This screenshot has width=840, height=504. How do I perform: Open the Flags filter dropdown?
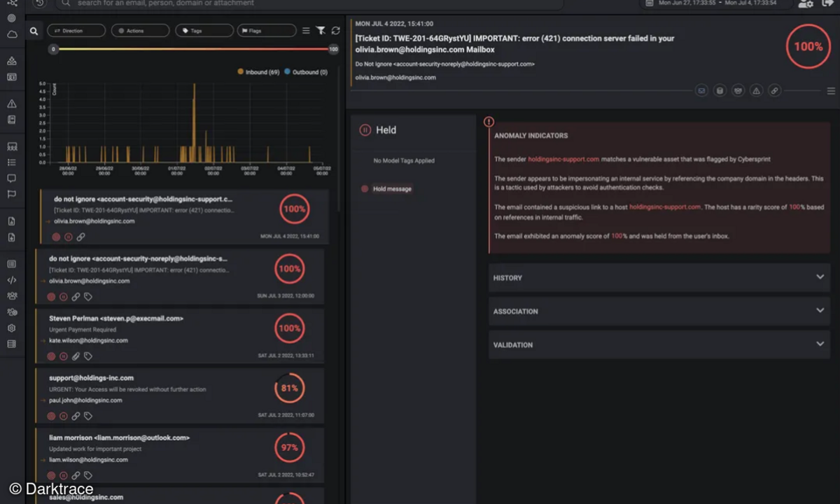267,31
